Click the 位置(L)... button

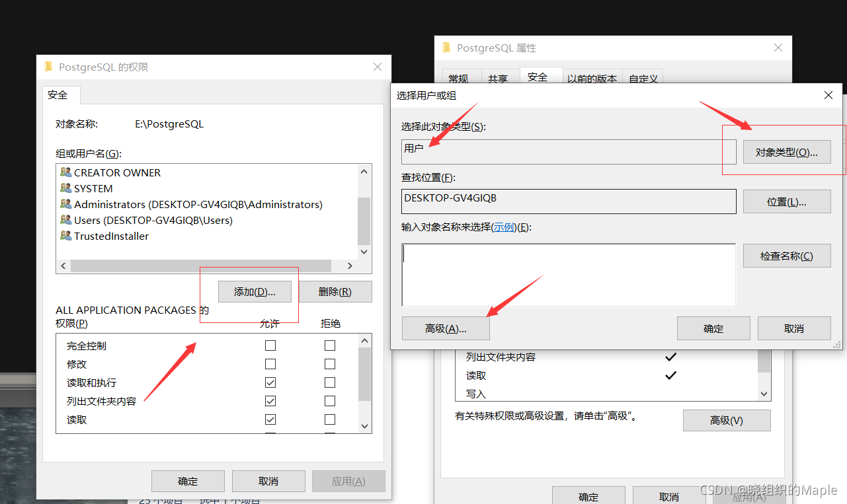787,201
